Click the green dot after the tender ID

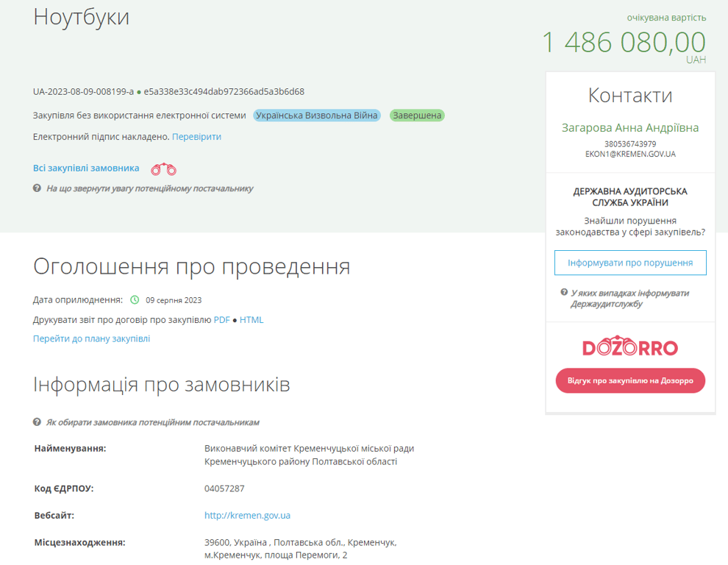click(139, 92)
